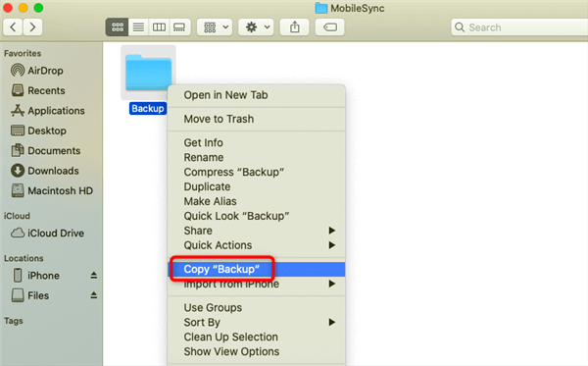Select Files under Locations
588x366 pixels.
tap(30, 295)
